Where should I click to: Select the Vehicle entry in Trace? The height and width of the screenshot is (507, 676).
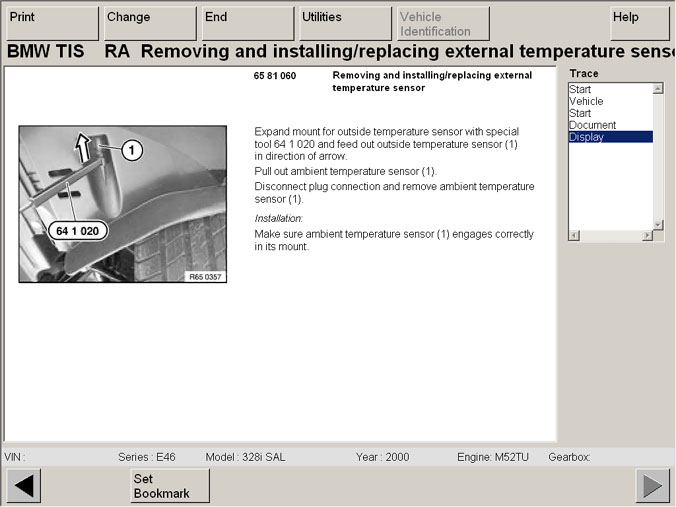tap(610, 101)
